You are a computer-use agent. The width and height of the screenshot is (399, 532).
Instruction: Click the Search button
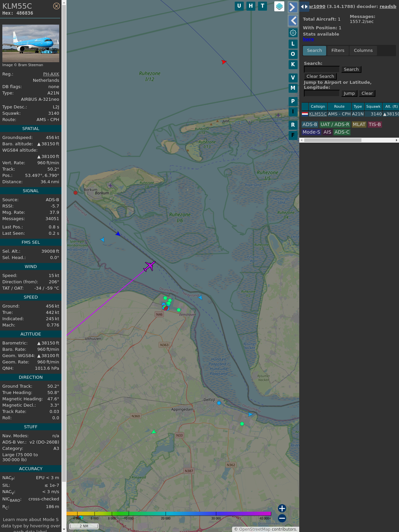[351, 69]
